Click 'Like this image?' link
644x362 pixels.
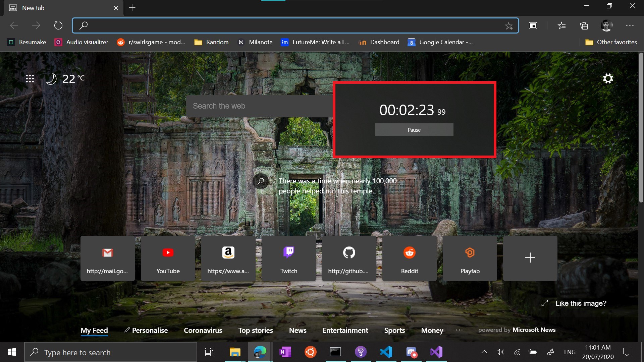(581, 303)
